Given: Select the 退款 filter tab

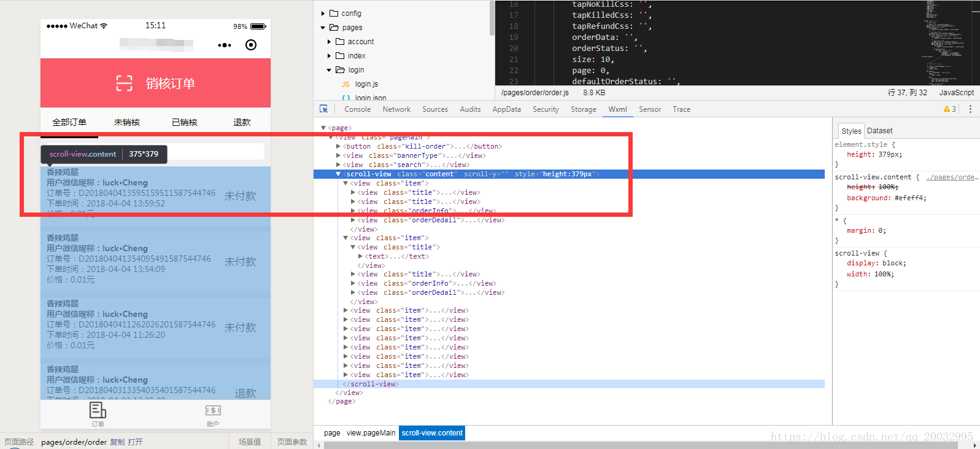Looking at the screenshot, I should 242,122.
